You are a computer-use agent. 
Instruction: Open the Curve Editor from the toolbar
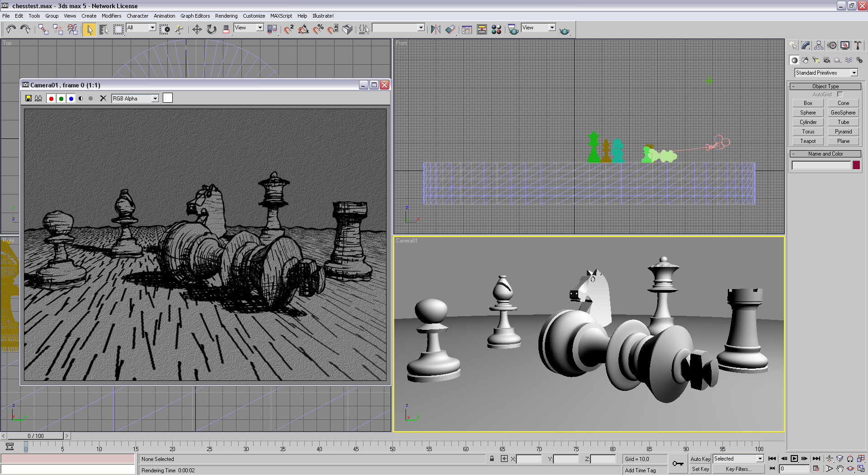click(467, 29)
